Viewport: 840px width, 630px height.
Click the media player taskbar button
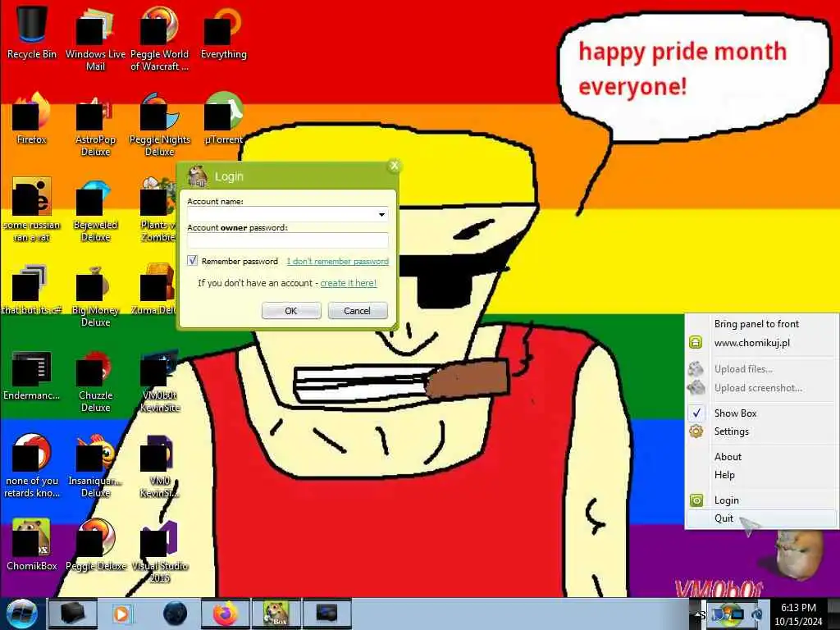click(121, 614)
